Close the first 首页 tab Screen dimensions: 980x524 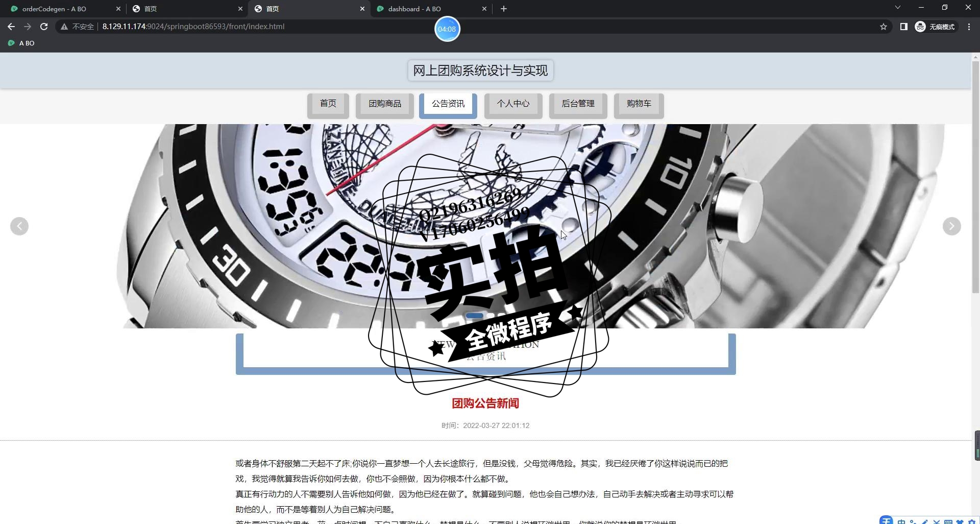coord(240,9)
